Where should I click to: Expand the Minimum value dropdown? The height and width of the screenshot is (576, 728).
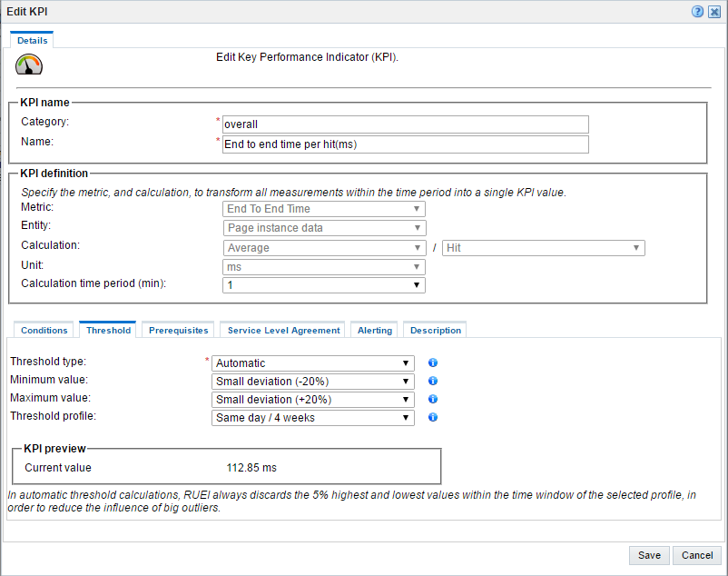click(313, 382)
